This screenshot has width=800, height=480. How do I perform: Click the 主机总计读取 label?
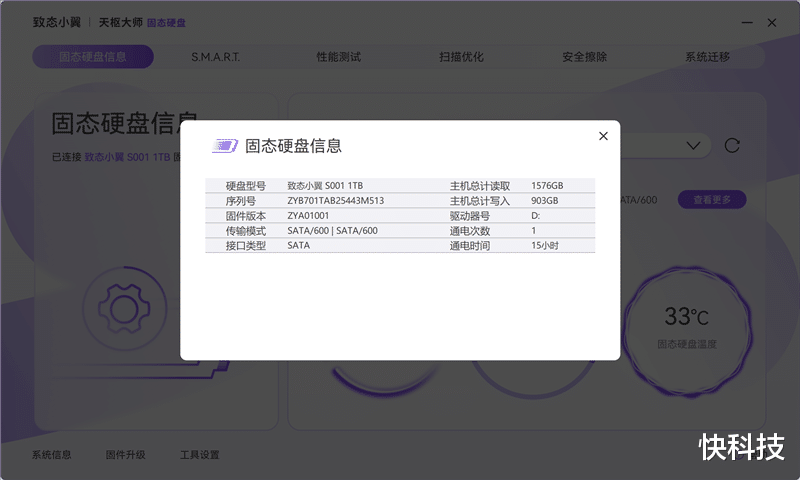(480, 186)
